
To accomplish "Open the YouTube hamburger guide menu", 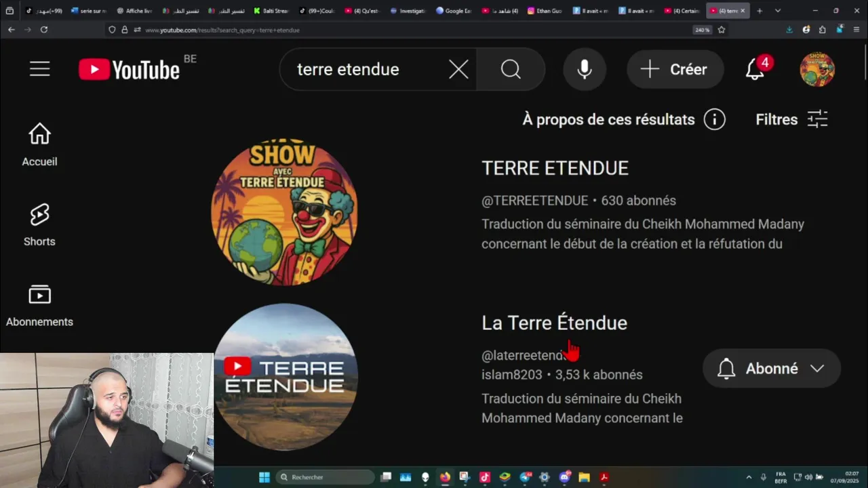I will pos(39,69).
